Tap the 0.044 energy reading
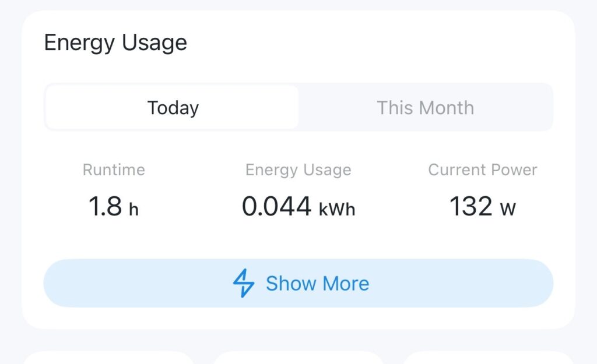Viewport: 597px width, 364px height. (x=276, y=207)
